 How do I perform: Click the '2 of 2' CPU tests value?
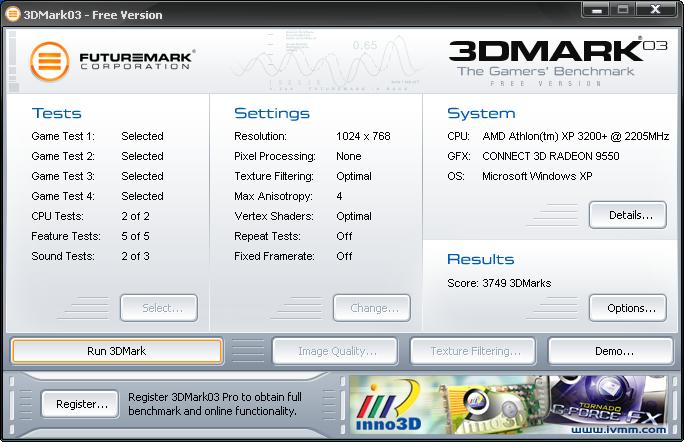point(135,216)
